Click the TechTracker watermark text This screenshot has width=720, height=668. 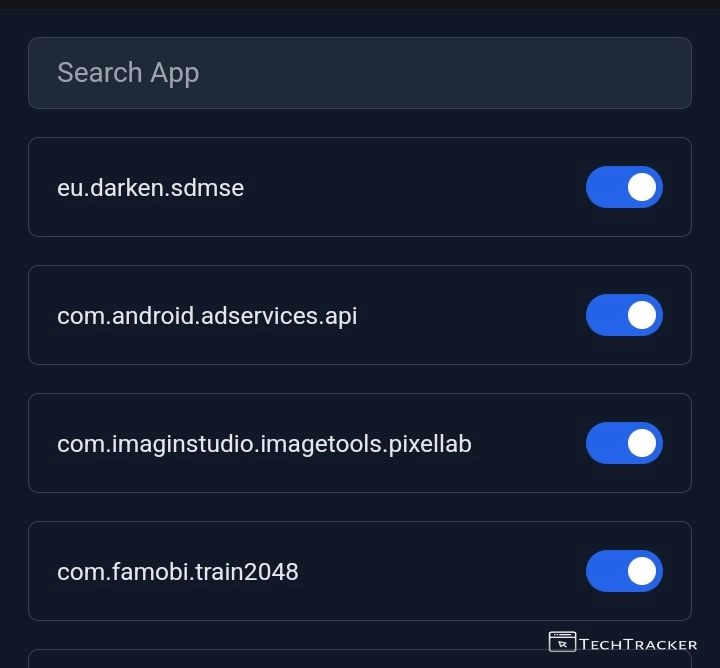pos(638,644)
